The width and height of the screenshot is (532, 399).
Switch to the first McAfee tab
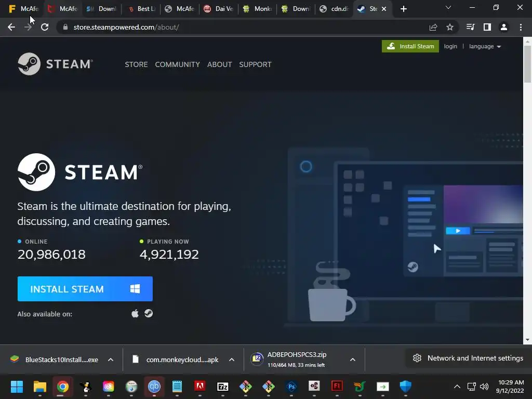23,9
